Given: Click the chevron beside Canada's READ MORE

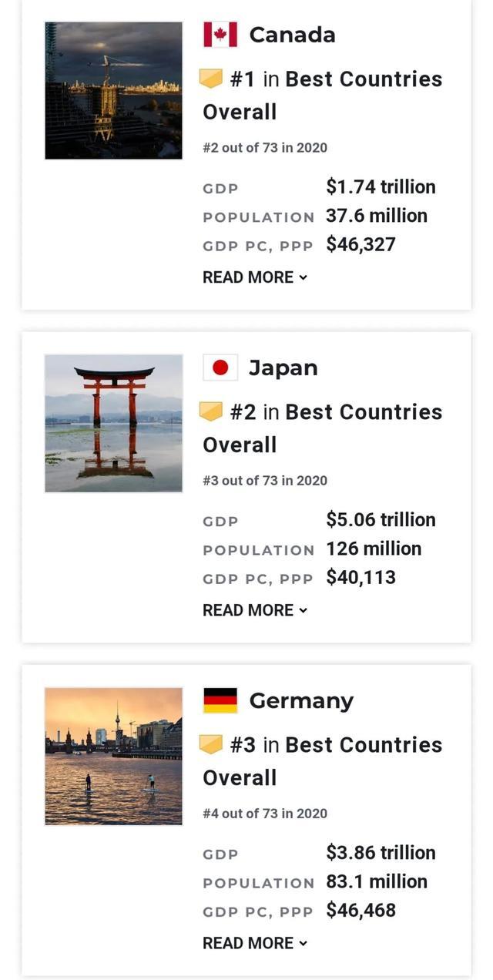Looking at the screenshot, I should [x=302, y=277].
